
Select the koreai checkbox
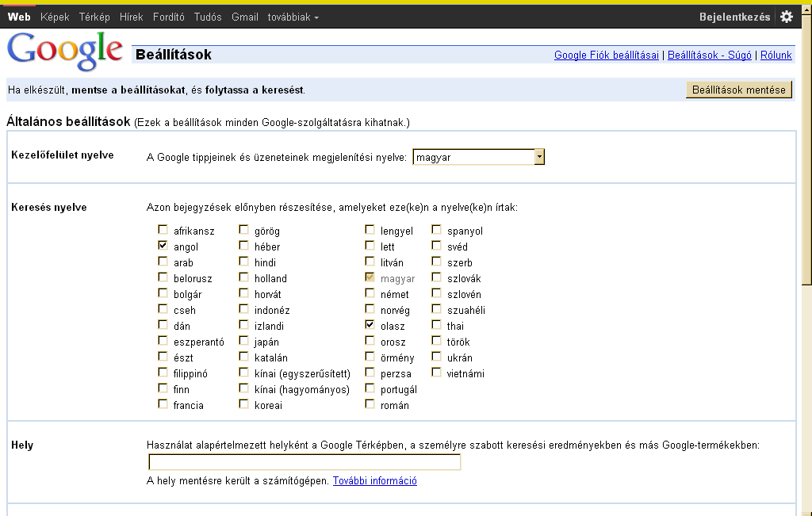pyautogui.click(x=243, y=403)
